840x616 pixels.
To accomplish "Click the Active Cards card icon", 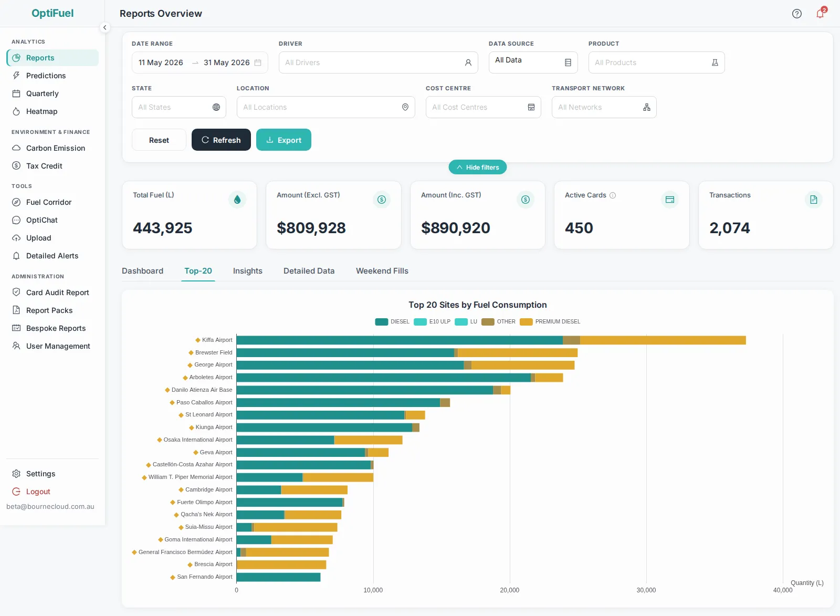I will point(670,200).
